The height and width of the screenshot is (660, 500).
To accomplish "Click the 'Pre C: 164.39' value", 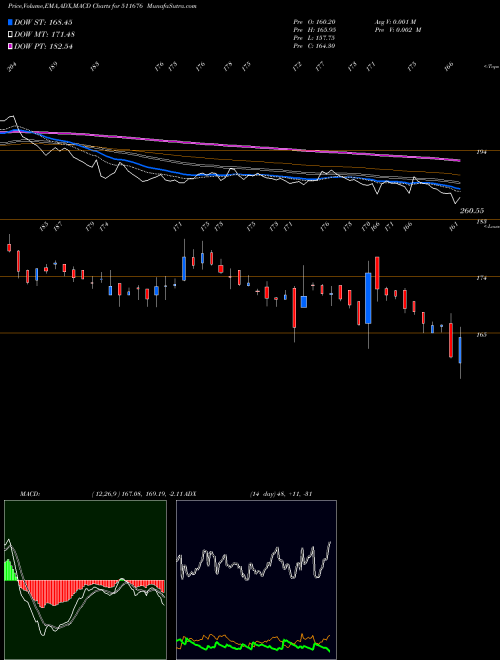I will click(314, 46).
